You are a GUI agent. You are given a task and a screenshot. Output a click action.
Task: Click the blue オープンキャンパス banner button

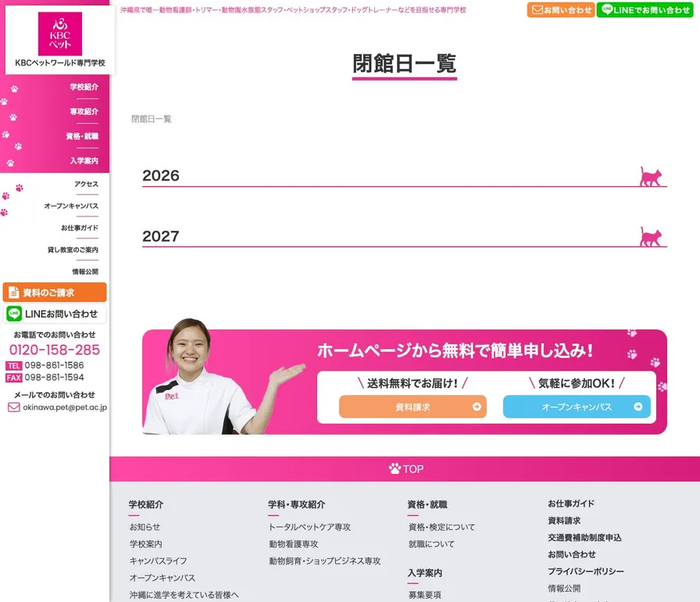[577, 407]
